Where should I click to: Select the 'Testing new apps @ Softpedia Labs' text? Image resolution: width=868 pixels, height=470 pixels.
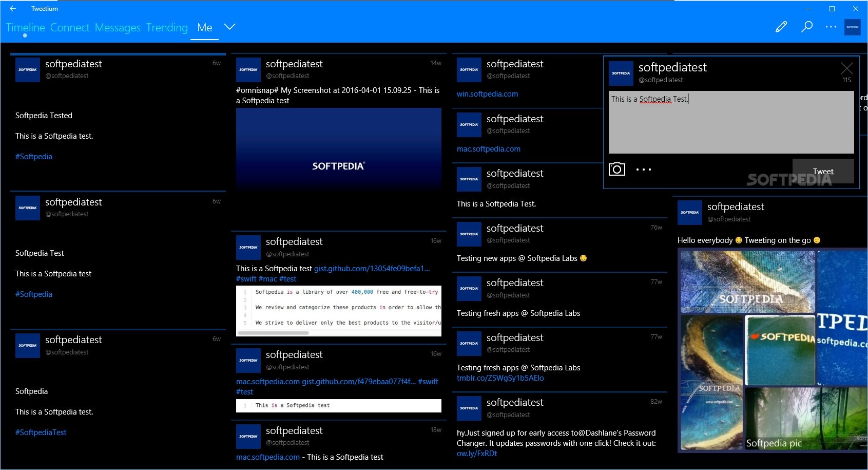click(517, 258)
